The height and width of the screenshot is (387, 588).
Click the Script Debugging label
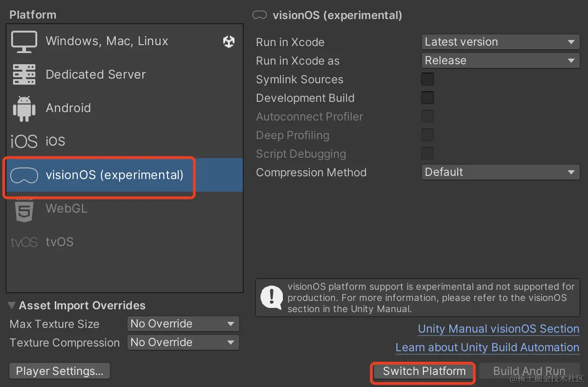(301, 153)
